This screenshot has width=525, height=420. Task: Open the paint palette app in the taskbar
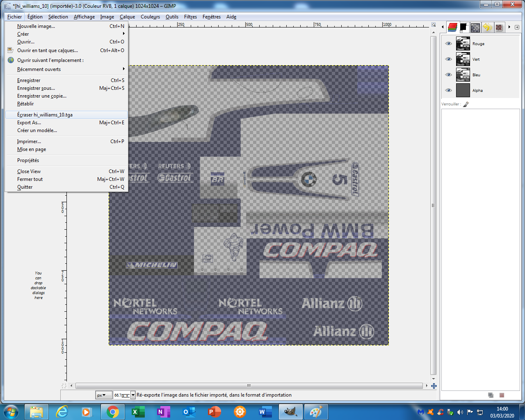coord(316,412)
